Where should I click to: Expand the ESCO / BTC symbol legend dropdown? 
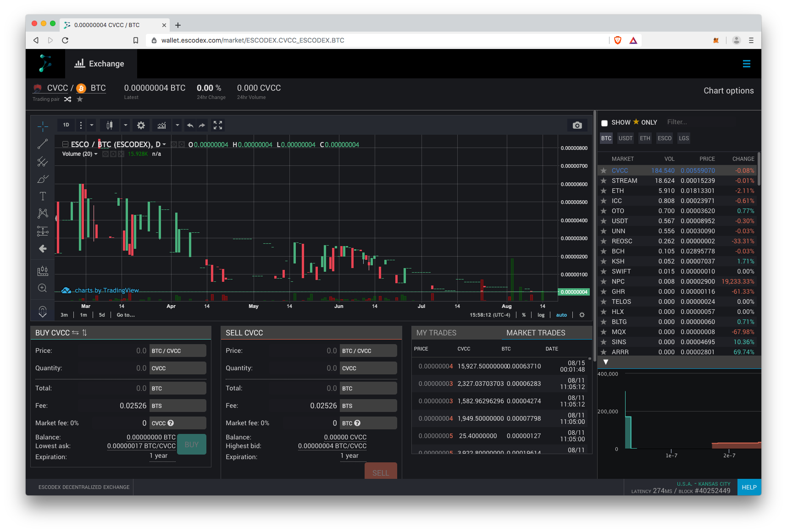(164, 145)
